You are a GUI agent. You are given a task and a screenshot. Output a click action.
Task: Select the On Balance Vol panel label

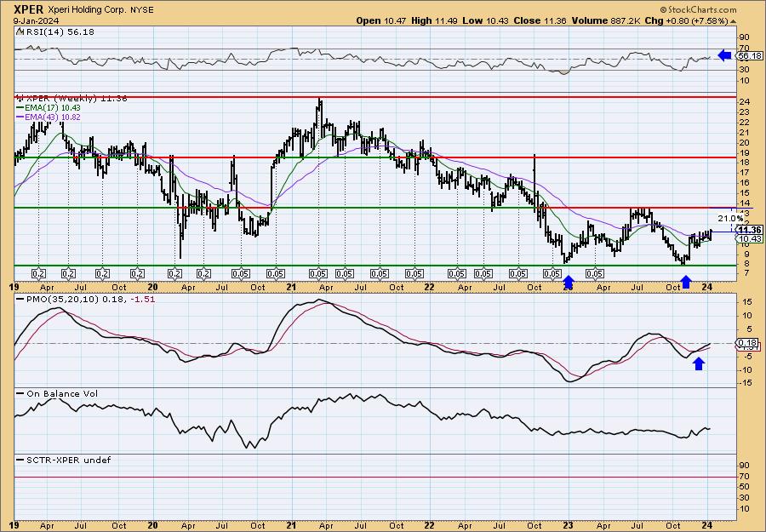pos(61,394)
